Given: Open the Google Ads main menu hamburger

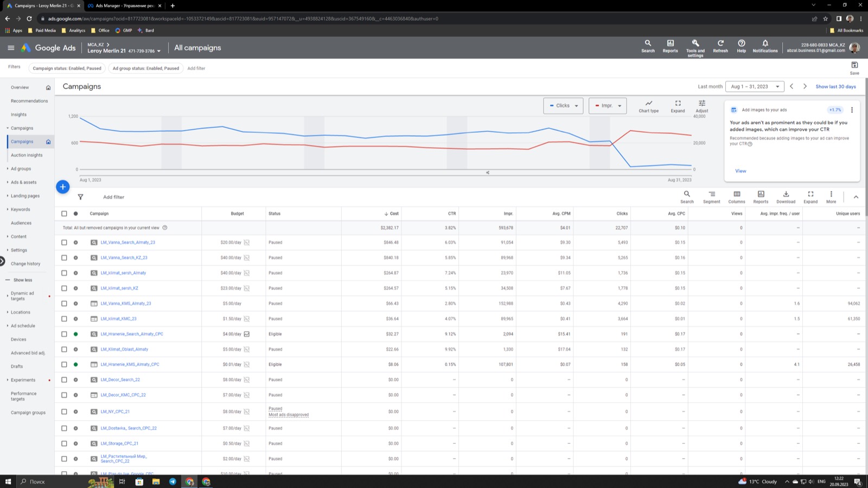Looking at the screenshot, I should (x=11, y=48).
